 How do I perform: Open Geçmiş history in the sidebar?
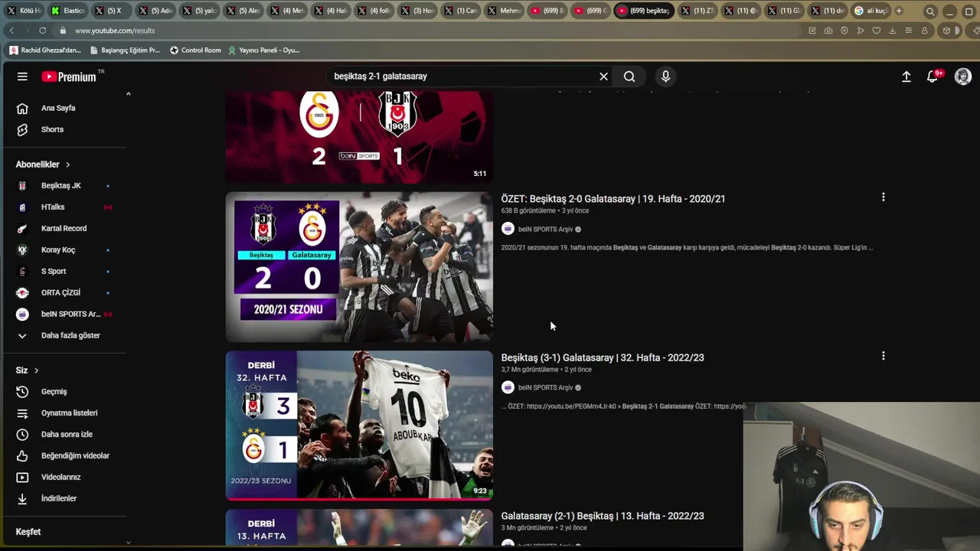tap(64, 391)
